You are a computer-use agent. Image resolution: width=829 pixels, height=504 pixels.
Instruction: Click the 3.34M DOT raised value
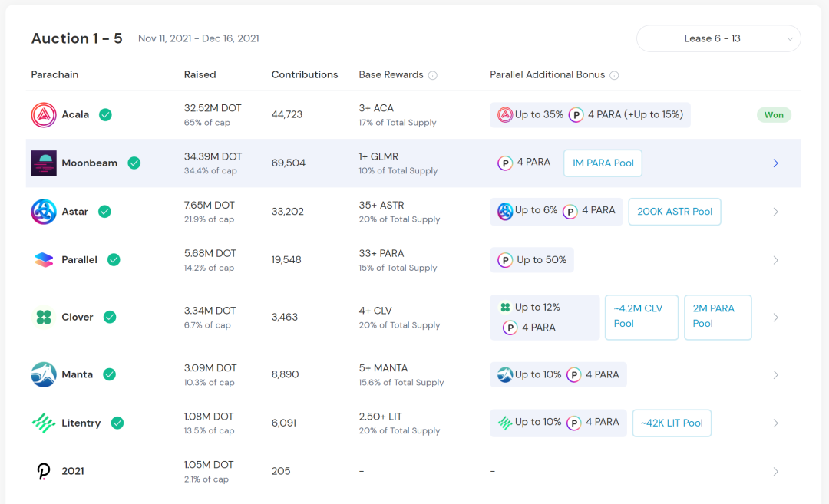(210, 311)
